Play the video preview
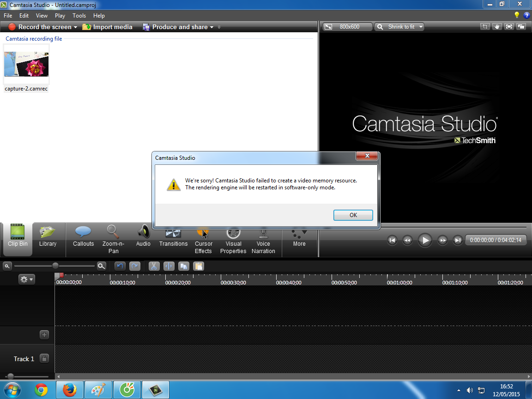Viewport: 532px width, 399px height. coord(424,240)
